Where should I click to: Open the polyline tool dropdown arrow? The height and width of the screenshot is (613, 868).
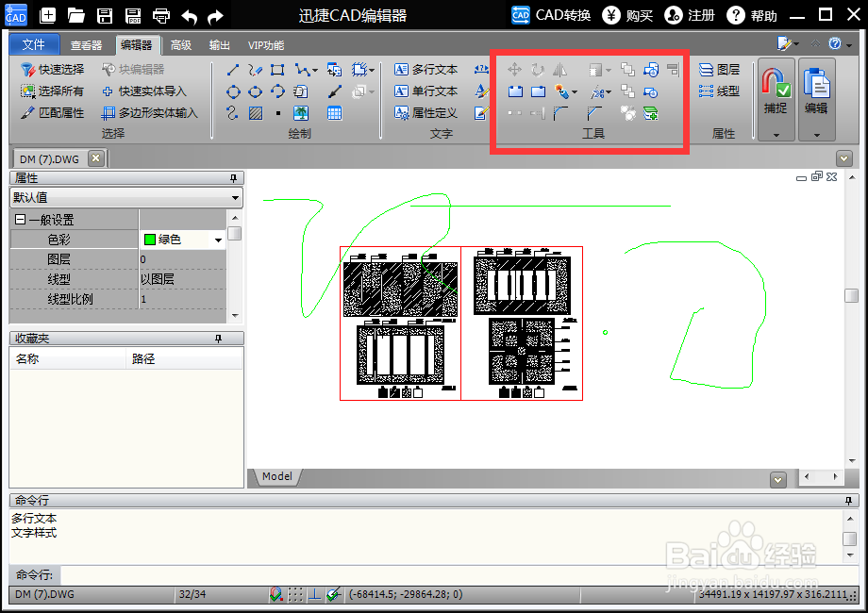click(315, 71)
